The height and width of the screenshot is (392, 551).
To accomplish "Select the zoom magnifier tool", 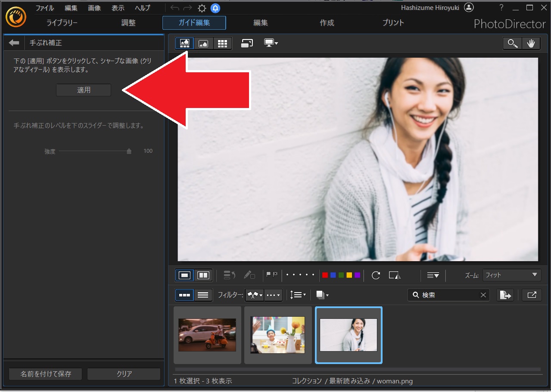I will point(512,43).
